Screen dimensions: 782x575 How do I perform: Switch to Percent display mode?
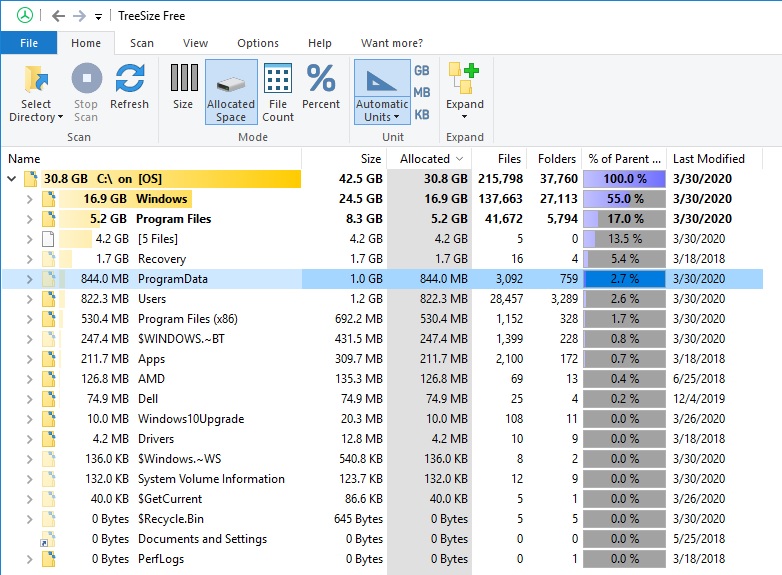(x=321, y=87)
